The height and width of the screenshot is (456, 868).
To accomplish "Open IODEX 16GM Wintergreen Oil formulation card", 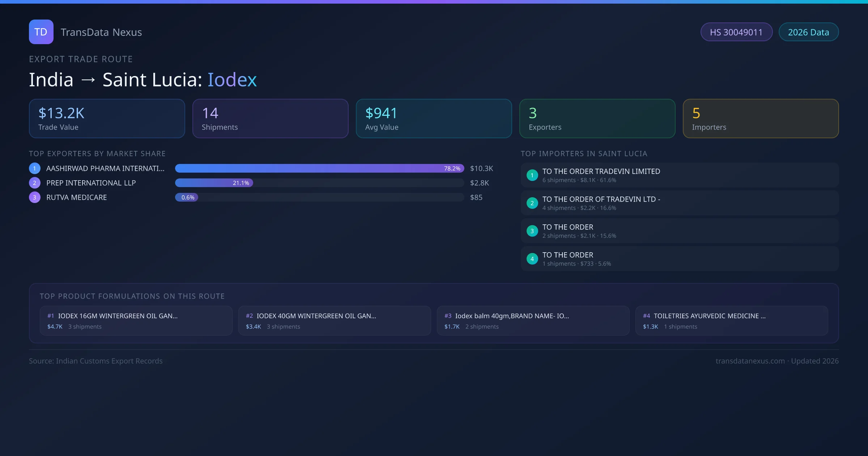I will (x=136, y=321).
